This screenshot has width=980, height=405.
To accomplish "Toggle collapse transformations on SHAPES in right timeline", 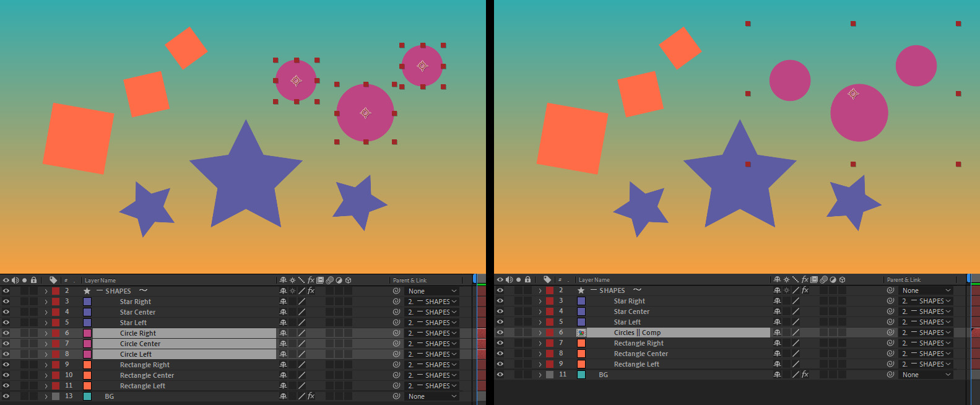I will point(786,290).
